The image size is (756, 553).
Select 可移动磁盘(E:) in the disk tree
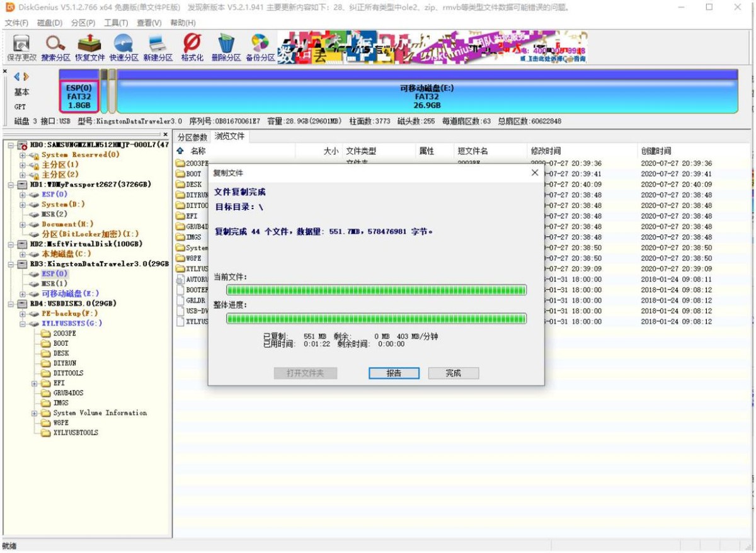click(71, 294)
